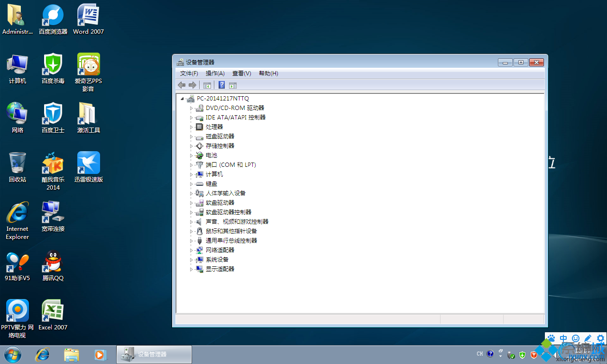Expand the DVD/CD-ROM 驱动器 node
607x364 pixels.
(x=192, y=108)
